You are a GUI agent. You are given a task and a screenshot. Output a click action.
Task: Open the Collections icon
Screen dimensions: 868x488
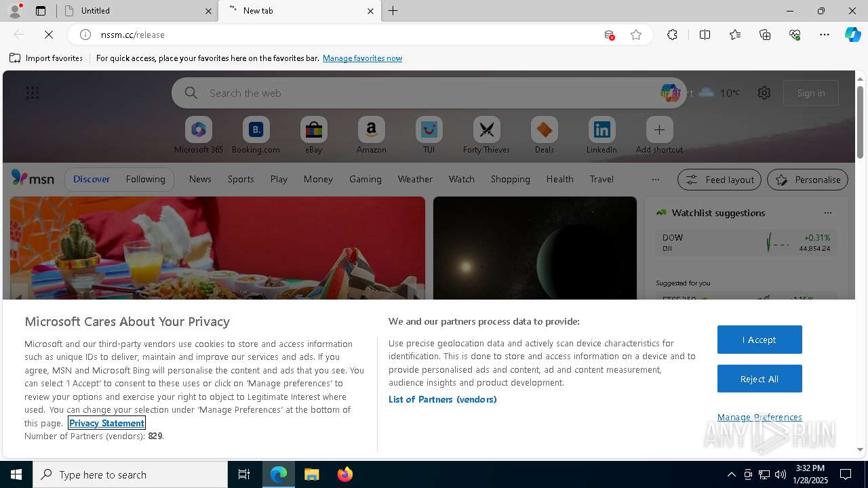(765, 35)
